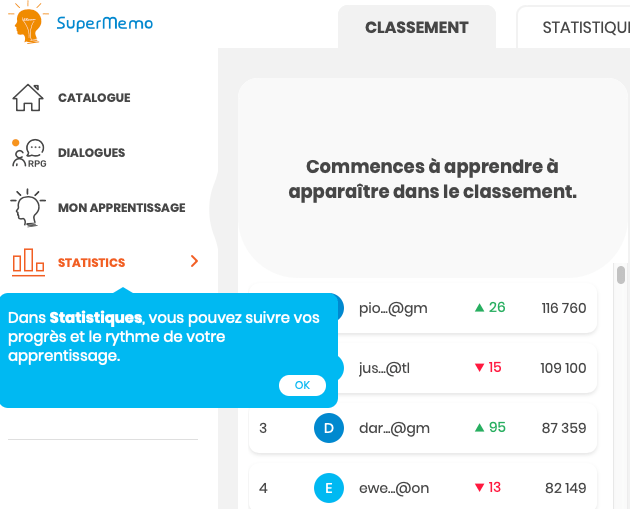Open the Catalogue house icon
Screen dimensions: 630x509
click(x=28, y=98)
